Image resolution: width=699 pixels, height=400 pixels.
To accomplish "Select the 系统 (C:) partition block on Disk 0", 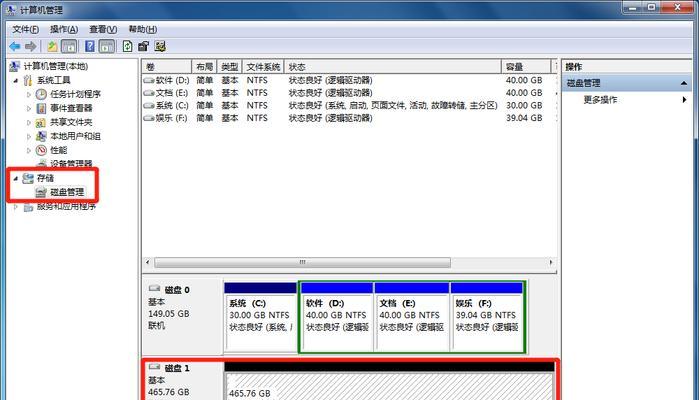I will 260,318.
